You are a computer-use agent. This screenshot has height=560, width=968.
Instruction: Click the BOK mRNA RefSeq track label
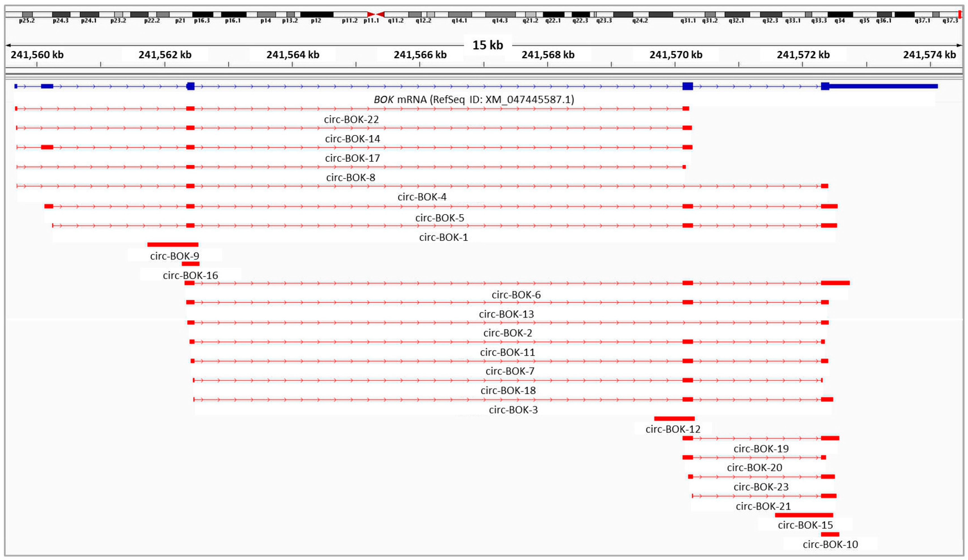(474, 100)
